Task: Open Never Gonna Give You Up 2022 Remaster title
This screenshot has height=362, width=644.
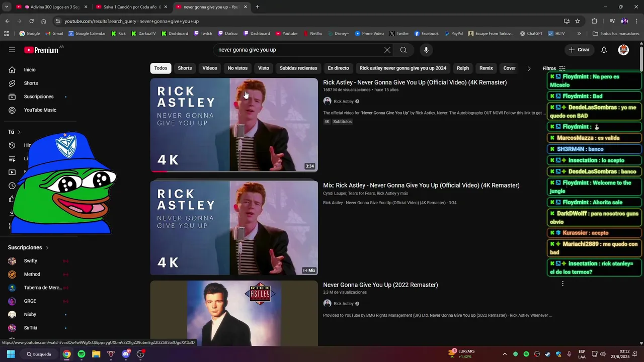Action: 380,285
